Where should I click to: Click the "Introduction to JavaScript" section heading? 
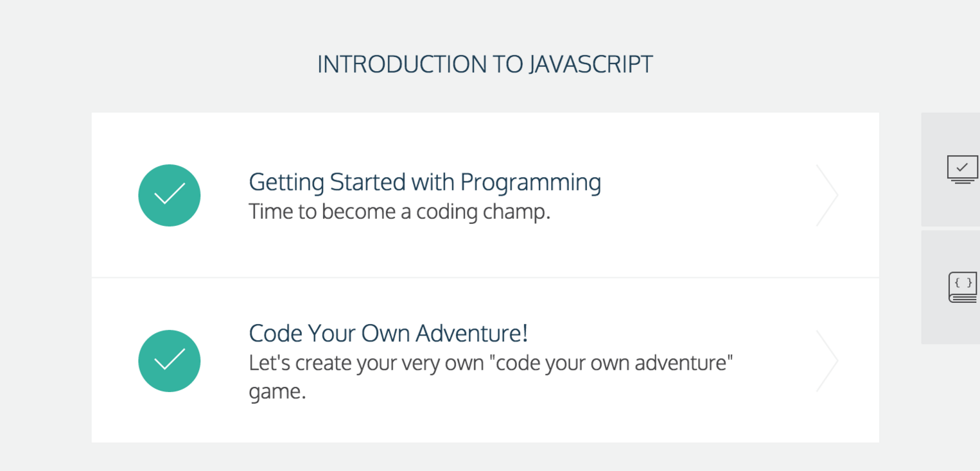[485, 65]
